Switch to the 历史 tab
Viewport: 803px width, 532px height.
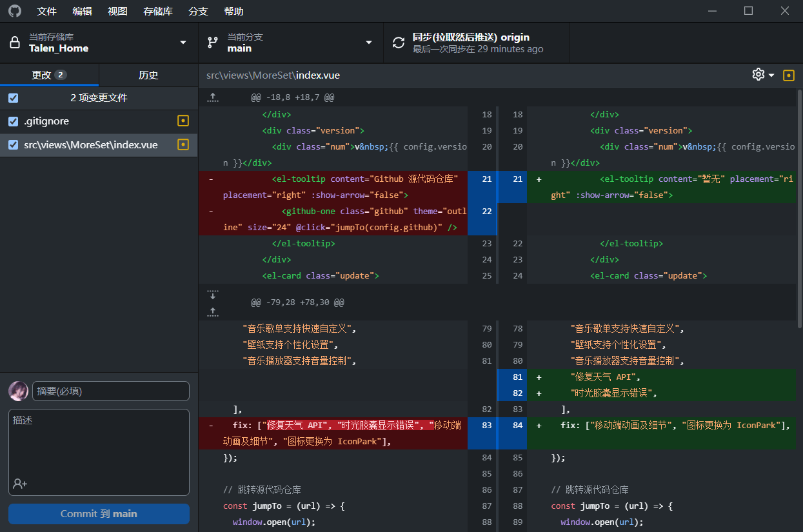(148, 75)
